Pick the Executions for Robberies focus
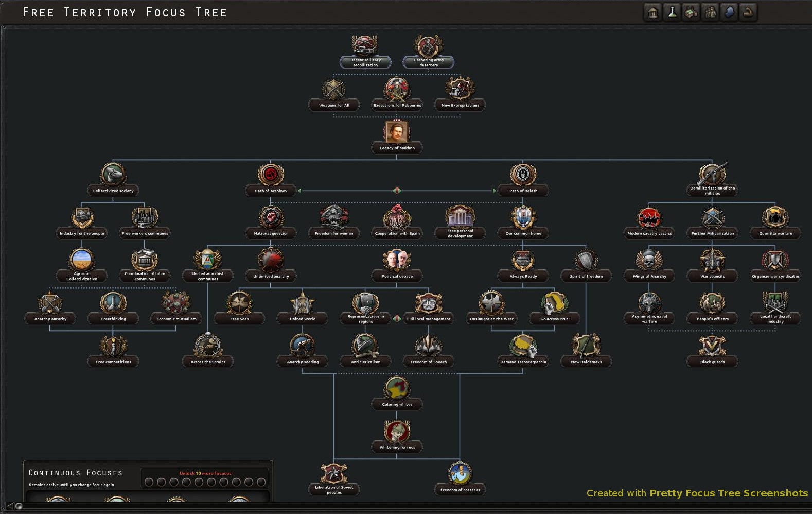 397,94
